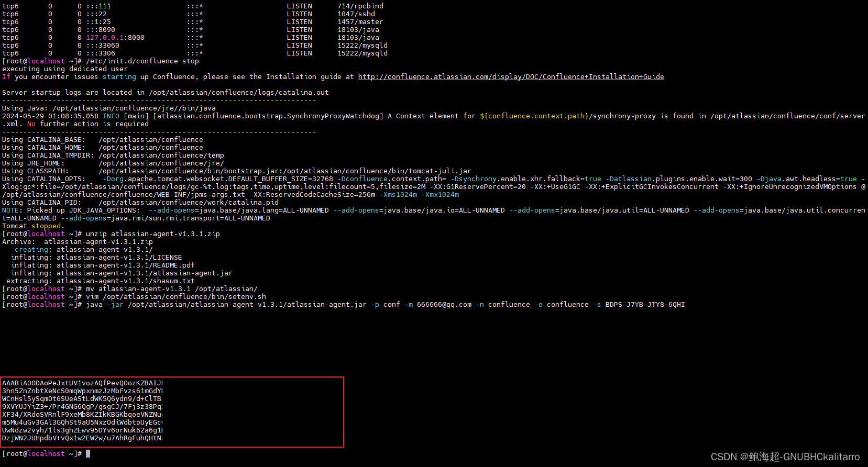The height and width of the screenshot is (467, 868).
Task: Click the 1457/master process entry
Action: pyautogui.click(x=360, y=22)
